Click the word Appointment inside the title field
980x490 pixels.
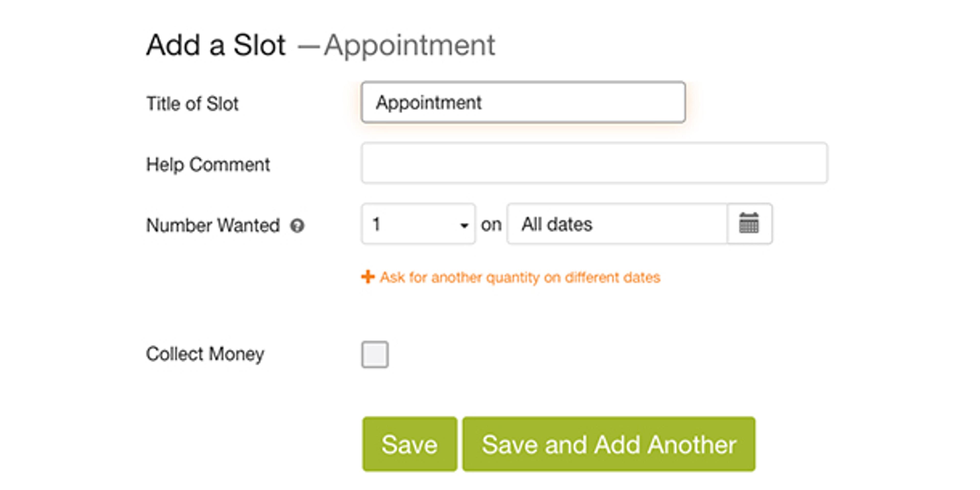click(x=429, y=103)
